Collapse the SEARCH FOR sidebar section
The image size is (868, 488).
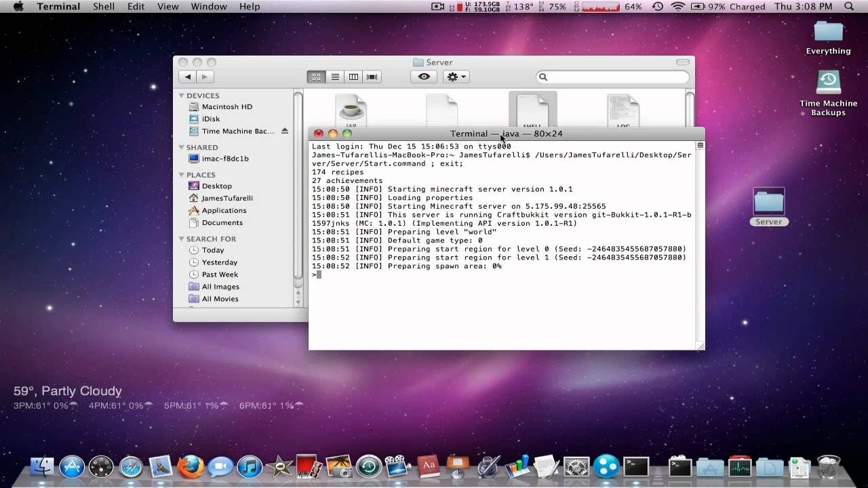point(182,239)
